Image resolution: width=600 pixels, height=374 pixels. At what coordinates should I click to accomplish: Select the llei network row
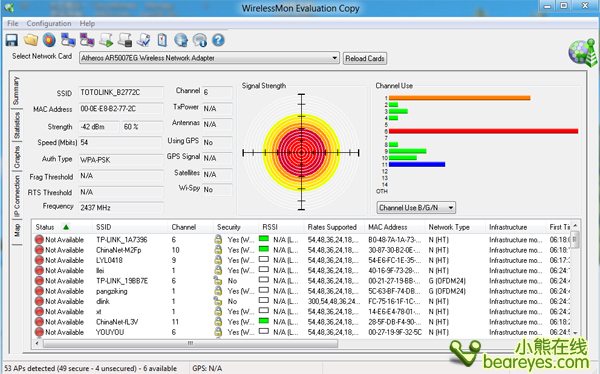point(302,270)
